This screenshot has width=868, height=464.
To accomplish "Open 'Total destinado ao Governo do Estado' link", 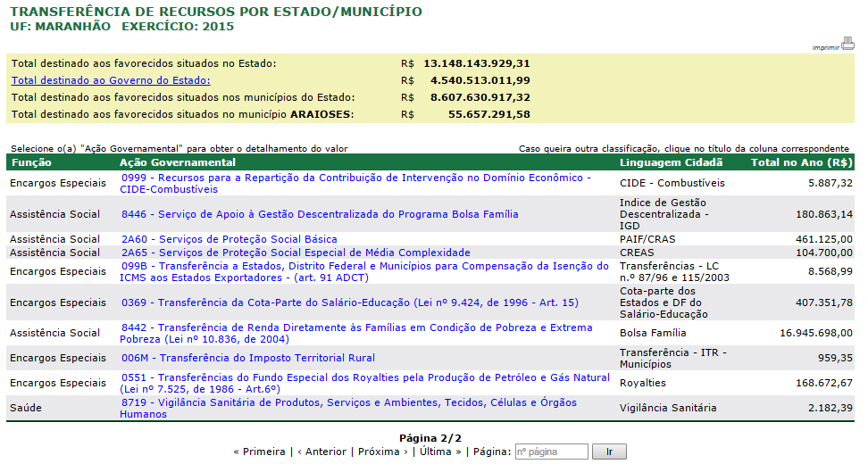I will tap(111, 80).
